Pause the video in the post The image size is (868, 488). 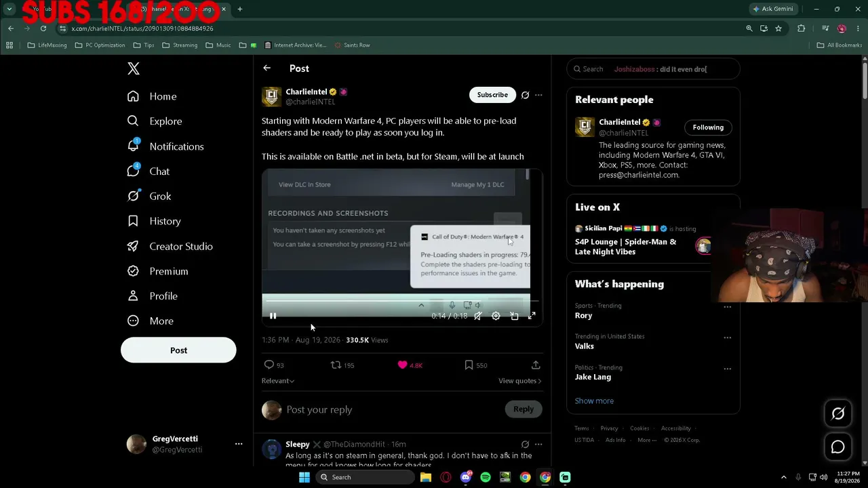click(x=273, y=316)
